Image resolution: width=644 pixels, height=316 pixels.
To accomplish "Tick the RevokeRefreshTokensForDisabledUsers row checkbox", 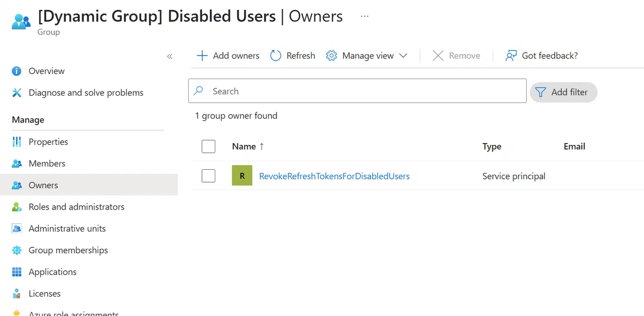I will click(x=208, y=176).
